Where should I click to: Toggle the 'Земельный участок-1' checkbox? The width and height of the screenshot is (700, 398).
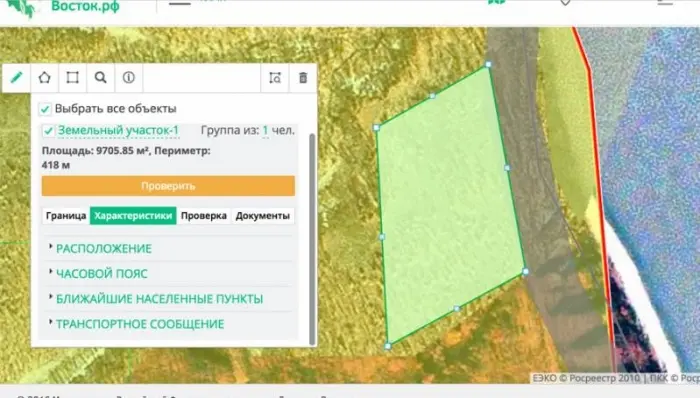click(48, 131)
